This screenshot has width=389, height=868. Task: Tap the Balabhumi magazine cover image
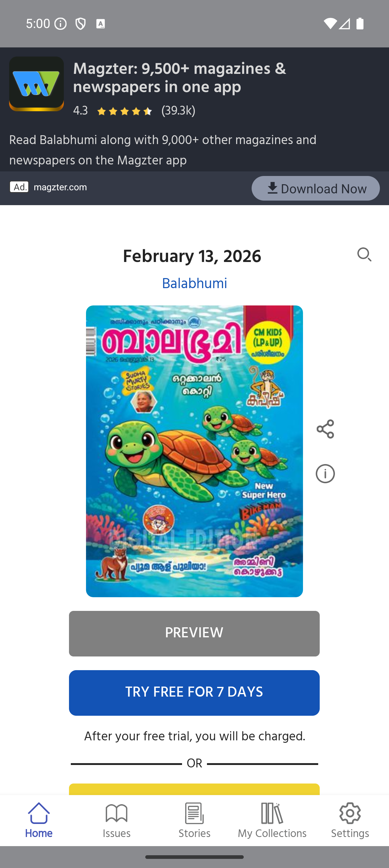click(194, 451)
